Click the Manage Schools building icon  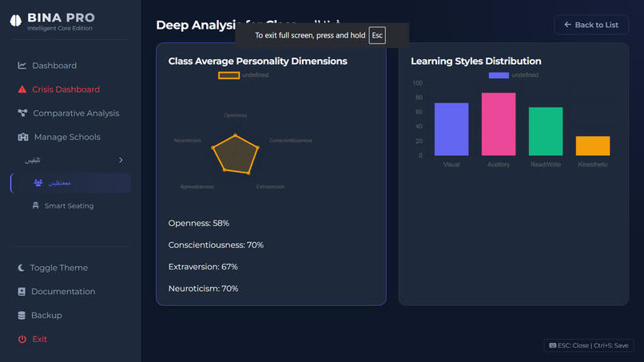pyautogui.click(x=23, y=137)
